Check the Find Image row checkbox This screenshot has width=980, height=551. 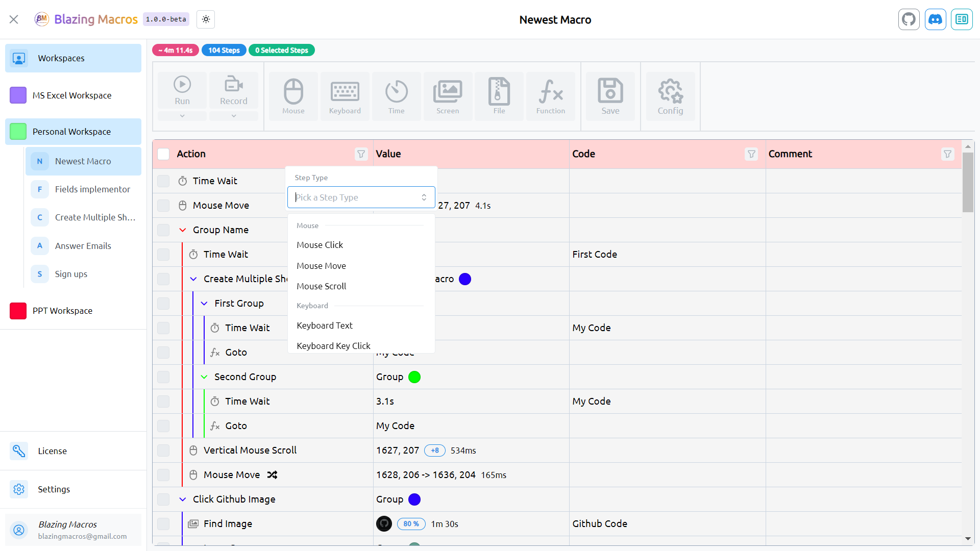(163, 524)
